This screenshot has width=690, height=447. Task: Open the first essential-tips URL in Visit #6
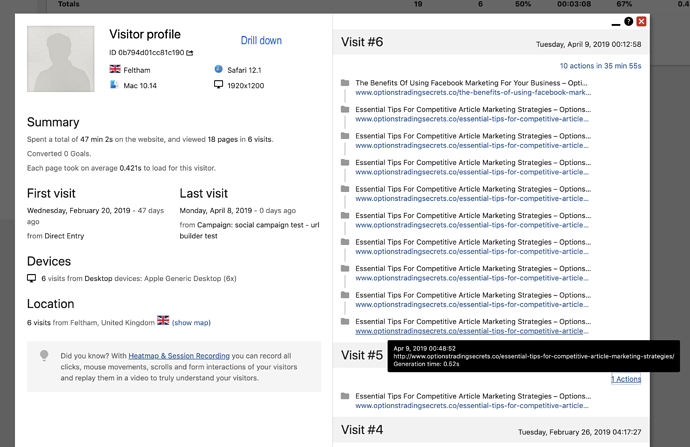pos(472,119)
